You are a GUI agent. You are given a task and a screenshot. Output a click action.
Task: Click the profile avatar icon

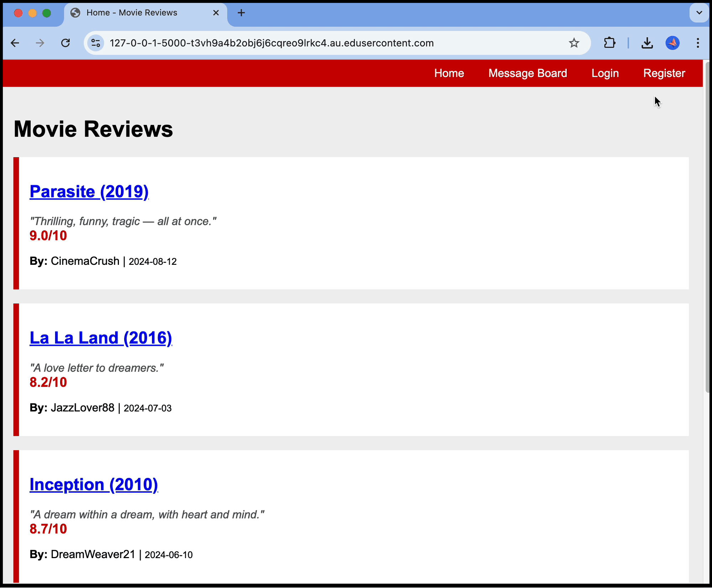pyautogui.click(x=672, y=43)
